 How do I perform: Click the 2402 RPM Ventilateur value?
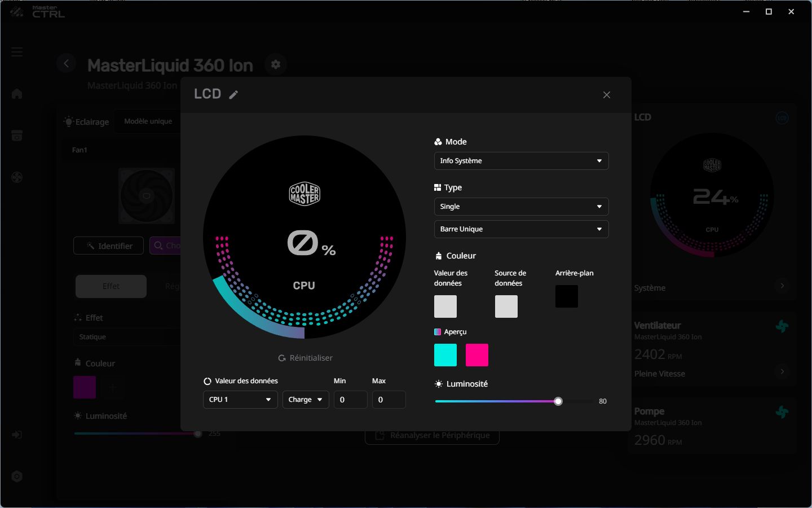tap(658, 354)
